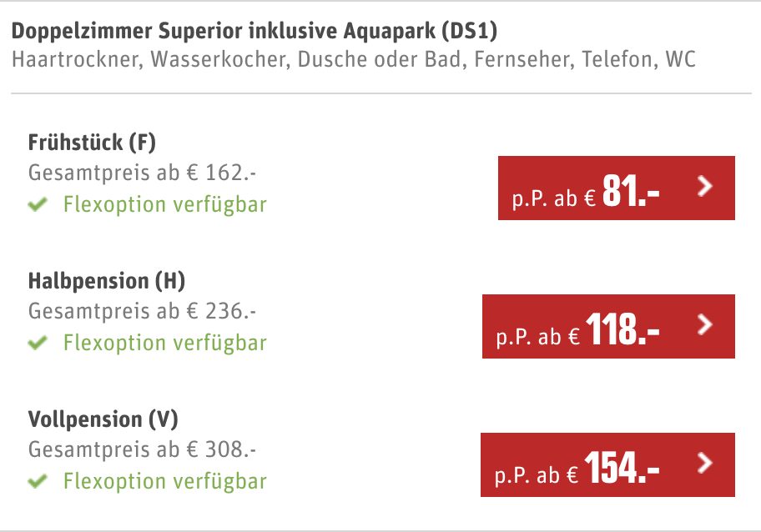Click the red € 154 price bar
The height and width of the screenshot is (532, 761).
[x=609, y=465]
